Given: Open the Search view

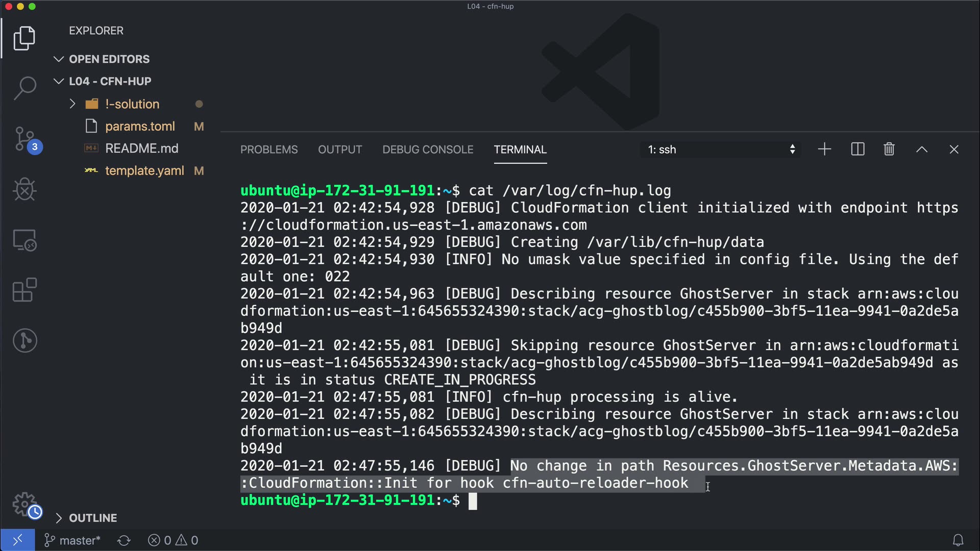Looking at the screenshot, I should point(24,88).
